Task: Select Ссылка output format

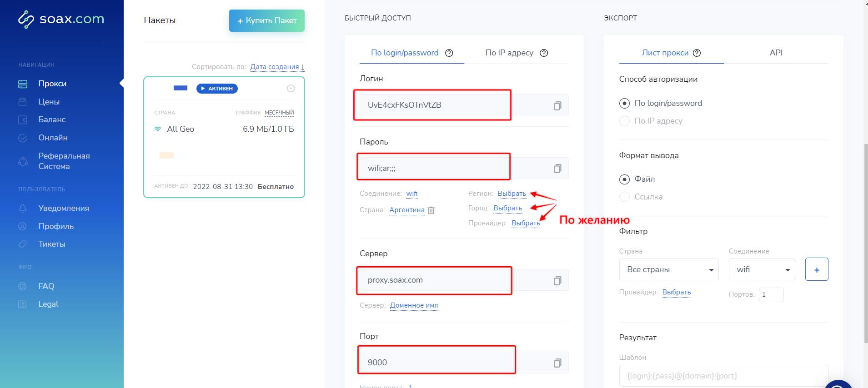Action: click(x=625, y=197)
